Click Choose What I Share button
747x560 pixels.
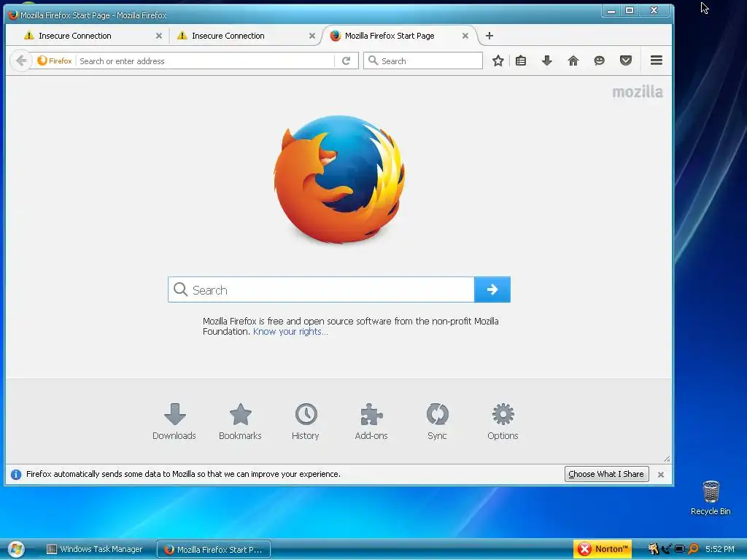[606, 474]
